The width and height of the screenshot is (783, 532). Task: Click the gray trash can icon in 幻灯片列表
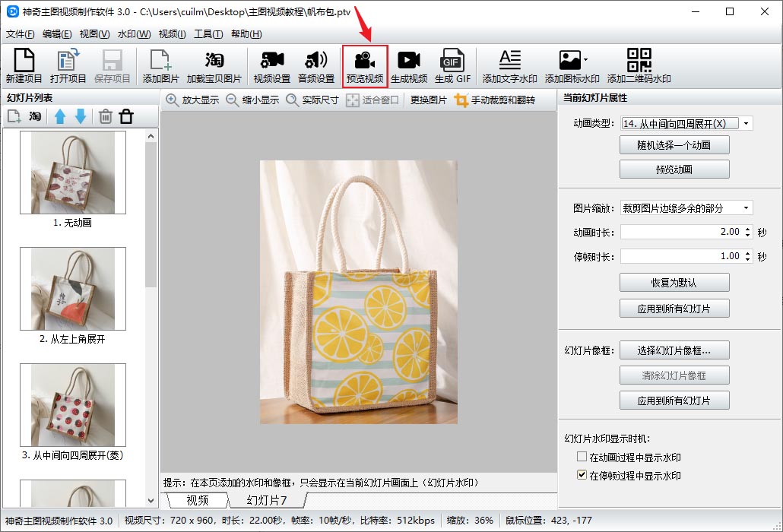click(x=106, y=117)
